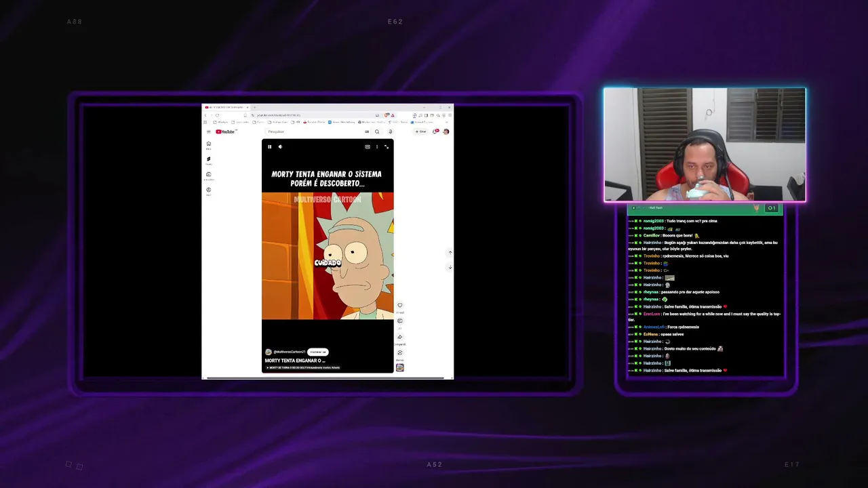Select chat message 'Tudo tranq com vc? pra cima'
Image resolution: width=868 pixels, height=488 pixels.
pos(692,221)
